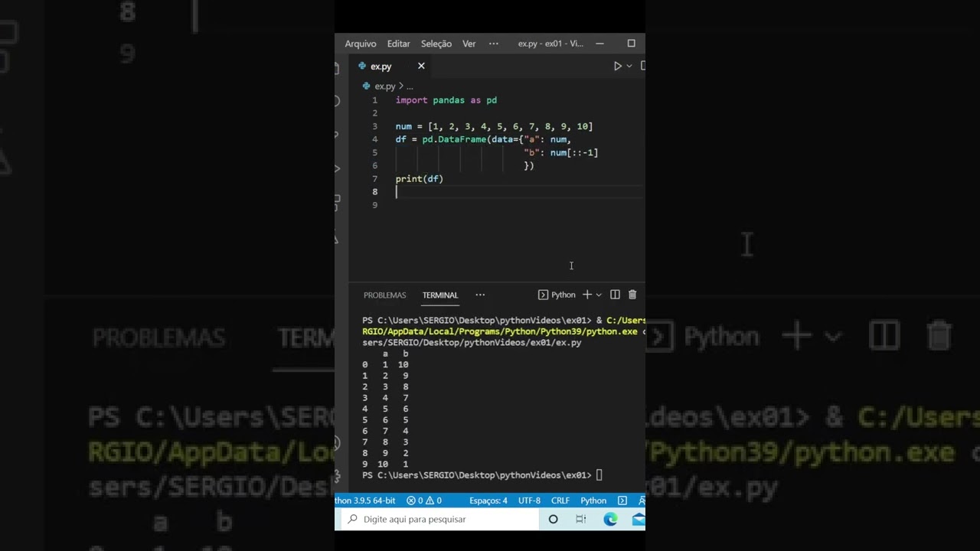980x551 pixels.
Task: Open the Editar menu
Action: click(x=399, y=44)
